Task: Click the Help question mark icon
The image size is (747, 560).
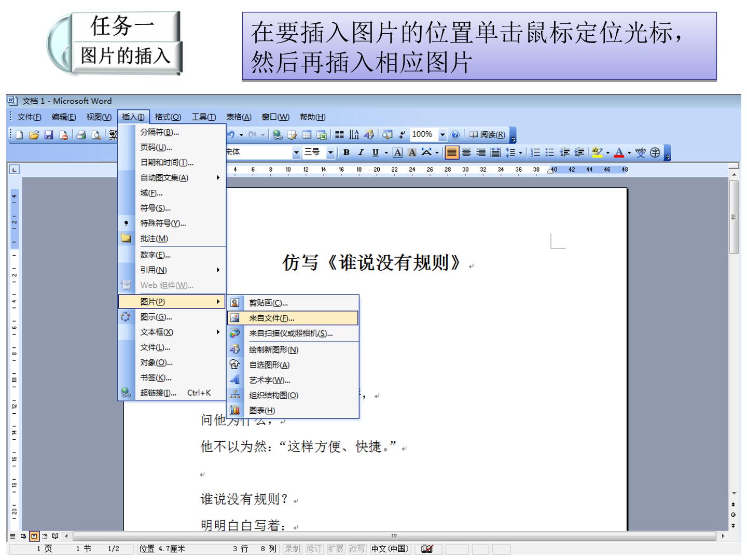Action: (455, 135)
